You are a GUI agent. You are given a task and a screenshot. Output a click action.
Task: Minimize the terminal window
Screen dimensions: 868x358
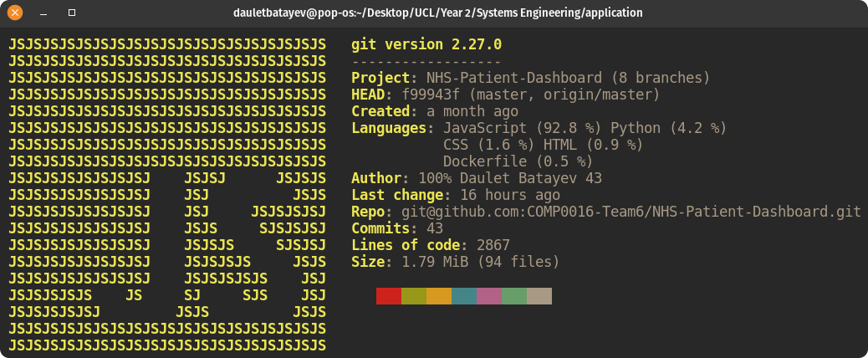coord(43,13)
